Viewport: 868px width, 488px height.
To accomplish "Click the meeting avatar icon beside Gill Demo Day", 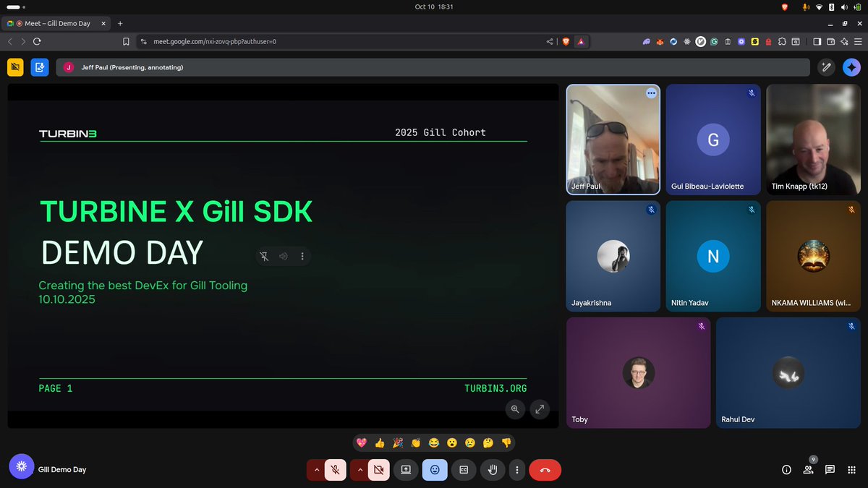I will (22, 467).
